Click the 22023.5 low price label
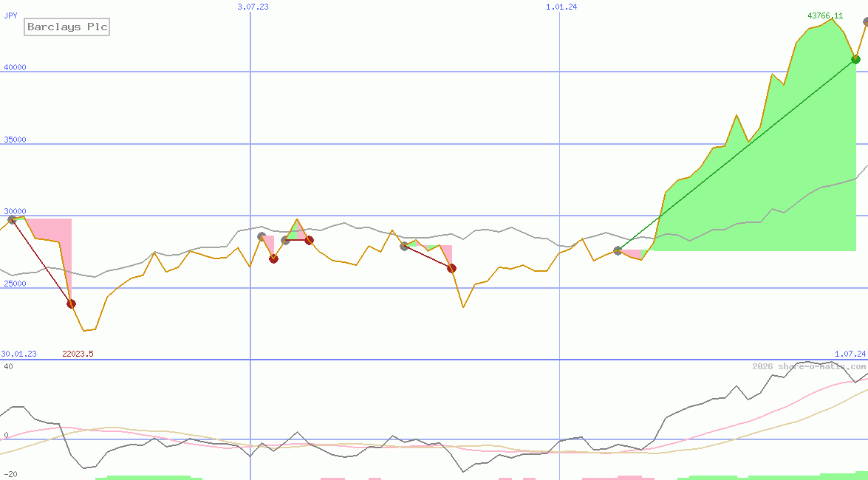 tap(78, 354)
